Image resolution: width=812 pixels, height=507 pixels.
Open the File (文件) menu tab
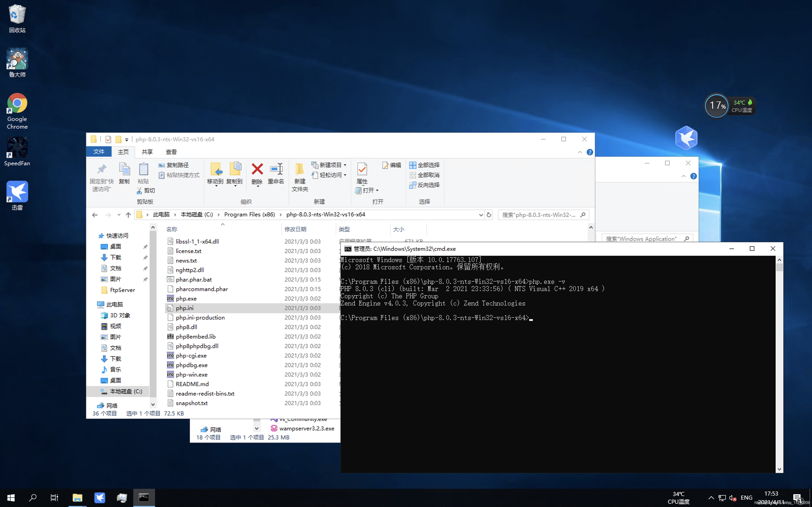click(99, 152)
